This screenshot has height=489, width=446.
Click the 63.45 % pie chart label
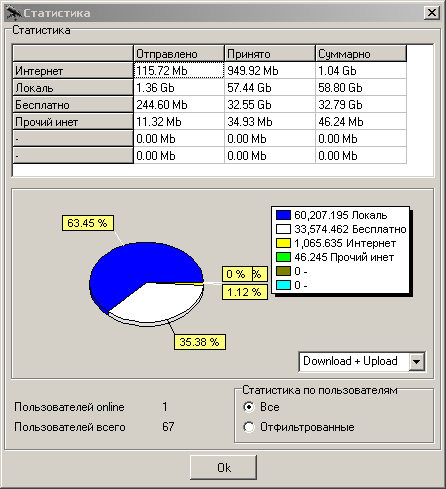click(x=88, y=223)
